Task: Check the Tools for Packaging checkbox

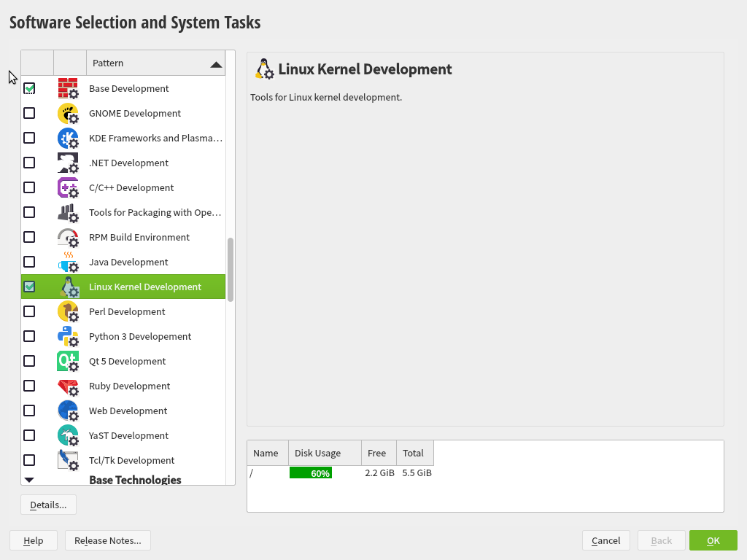Action: pos(29,212)
